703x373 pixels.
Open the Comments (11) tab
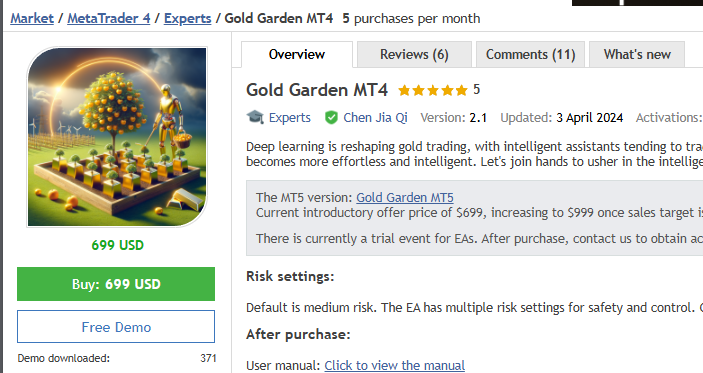(x=530, y=54)
